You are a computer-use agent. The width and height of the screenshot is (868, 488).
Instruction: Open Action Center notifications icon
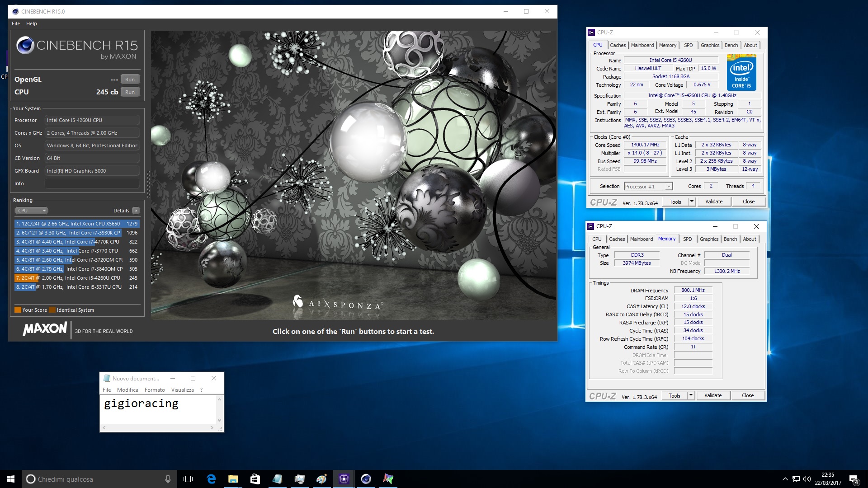(854, 479)
